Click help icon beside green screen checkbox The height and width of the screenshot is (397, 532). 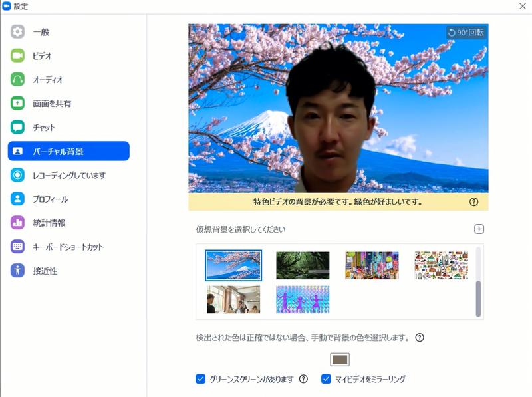[303, 379]
